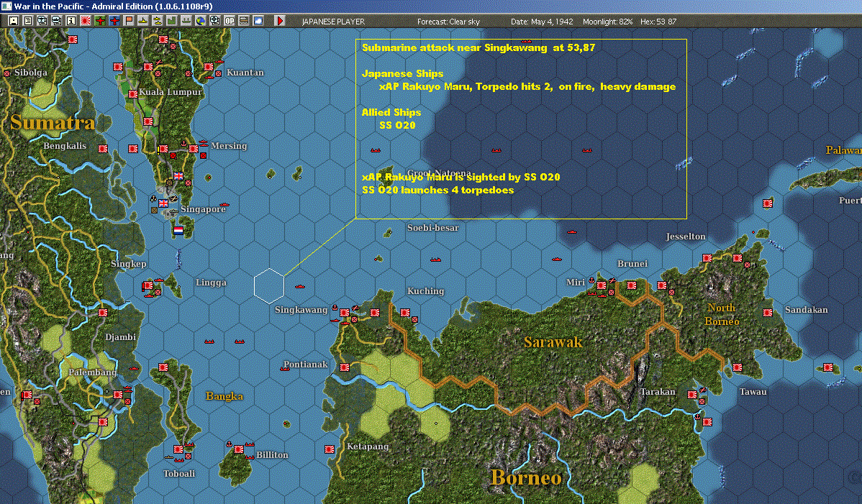Click the 'Sarawak' region label
Screen dimensions: 862x504
click(553, 342)
